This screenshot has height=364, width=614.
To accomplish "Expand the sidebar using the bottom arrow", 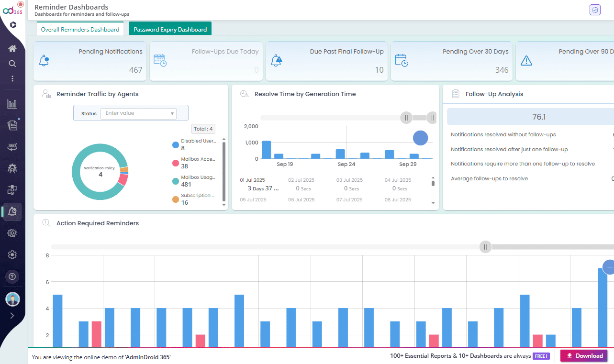I will tap(12, 316).
